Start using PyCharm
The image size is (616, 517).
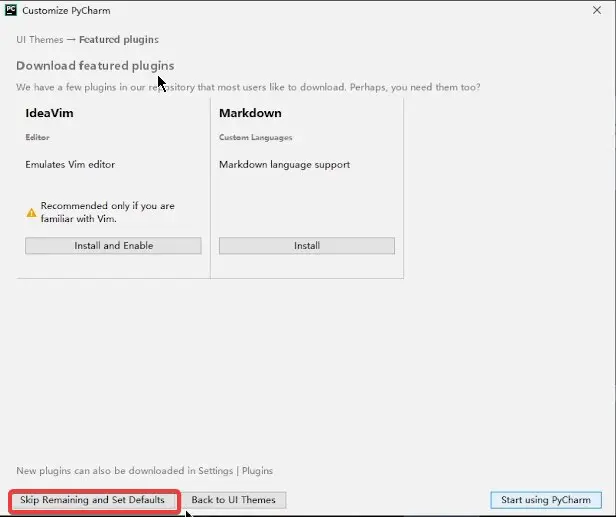click(546, 500)
